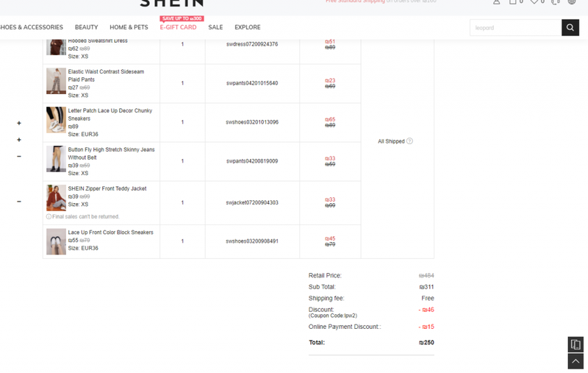This screenshot has height=373, width=588.
Task: Click the All Shipped help question icon
Action: tap(409, 141)
